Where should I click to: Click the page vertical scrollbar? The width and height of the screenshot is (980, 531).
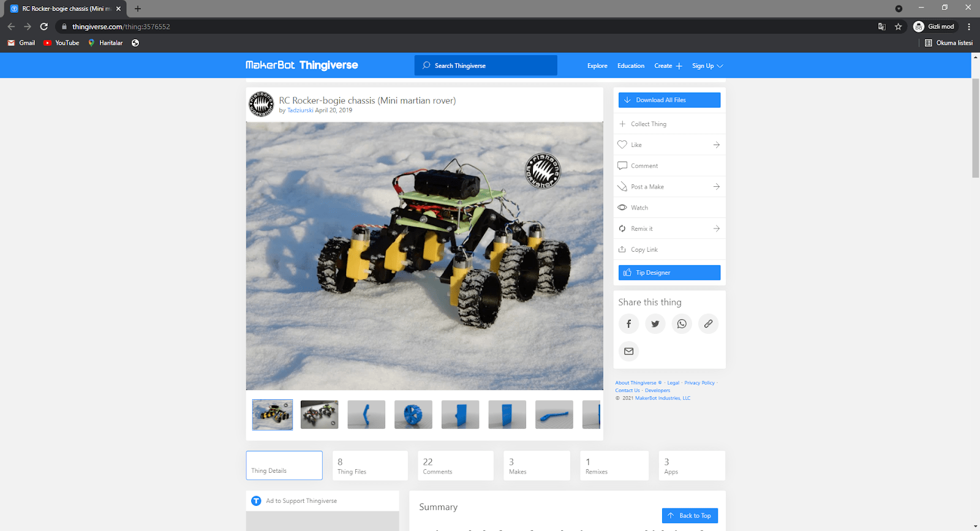[x=975, y=128]
